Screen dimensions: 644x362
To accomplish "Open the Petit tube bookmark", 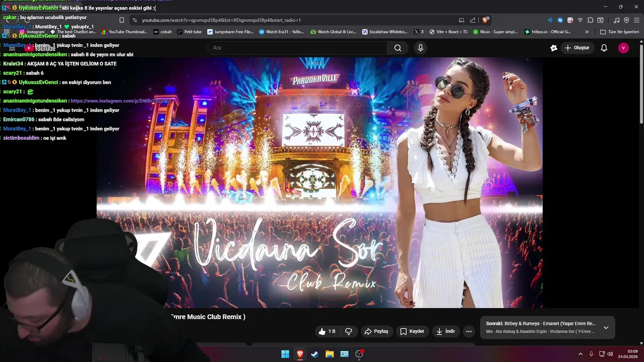I will point(189,32).
